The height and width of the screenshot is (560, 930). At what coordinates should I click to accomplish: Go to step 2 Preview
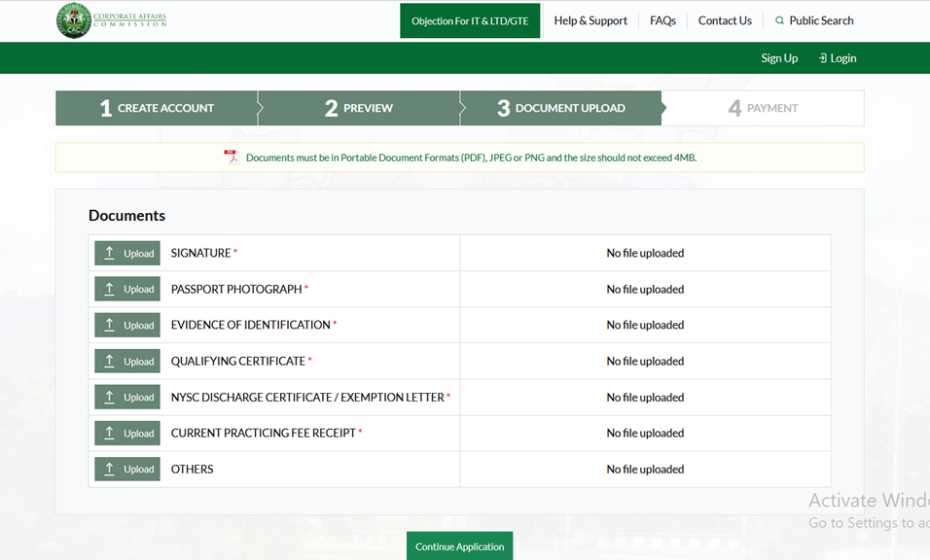[359, 108]
